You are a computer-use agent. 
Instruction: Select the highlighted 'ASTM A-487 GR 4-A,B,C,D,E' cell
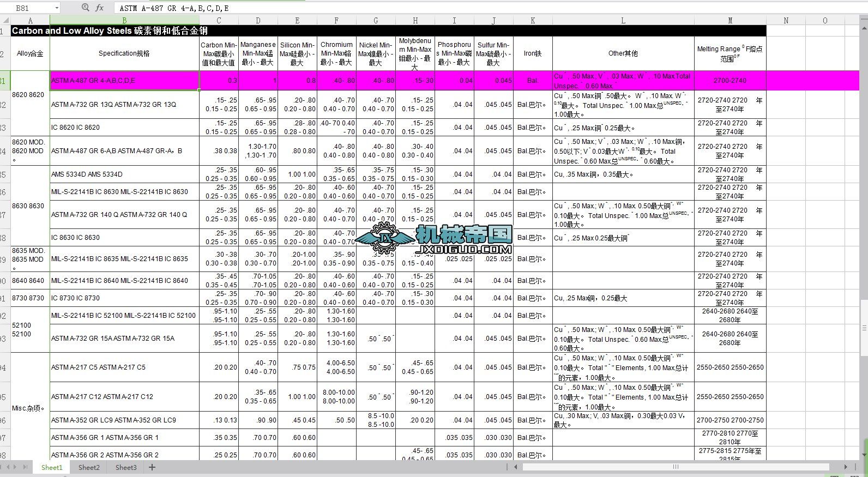[124, 81]
